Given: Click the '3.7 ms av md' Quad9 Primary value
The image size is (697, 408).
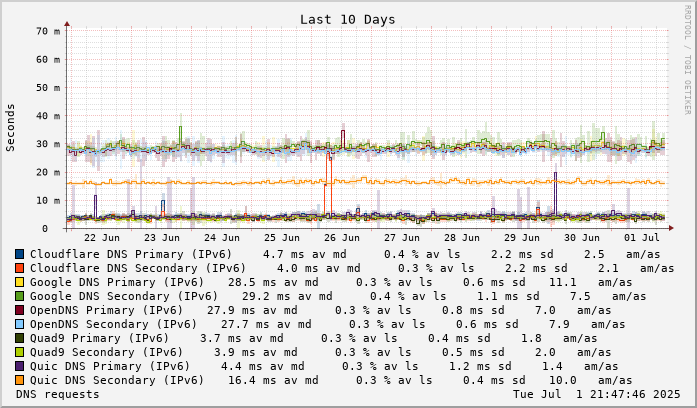Looking at the screenshot, I should tap(241, 338).
